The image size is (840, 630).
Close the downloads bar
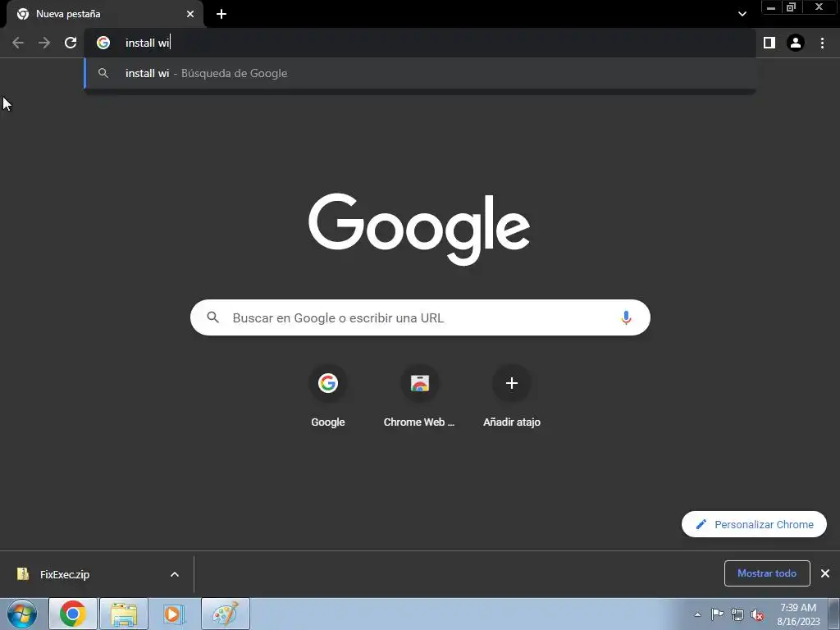tap(825, 573)
